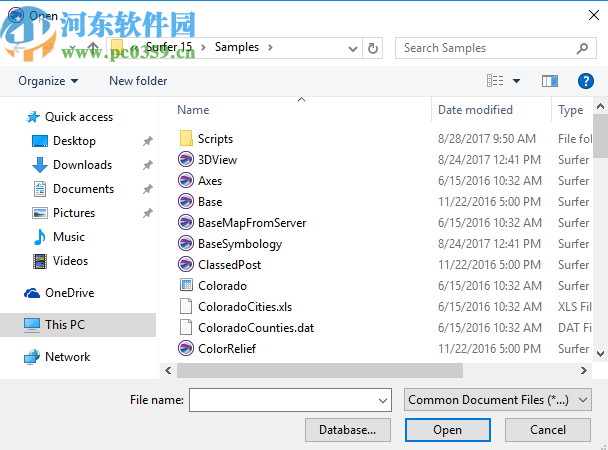Click the Database... button
608x450 pixels.
click(x=347, y=430)
